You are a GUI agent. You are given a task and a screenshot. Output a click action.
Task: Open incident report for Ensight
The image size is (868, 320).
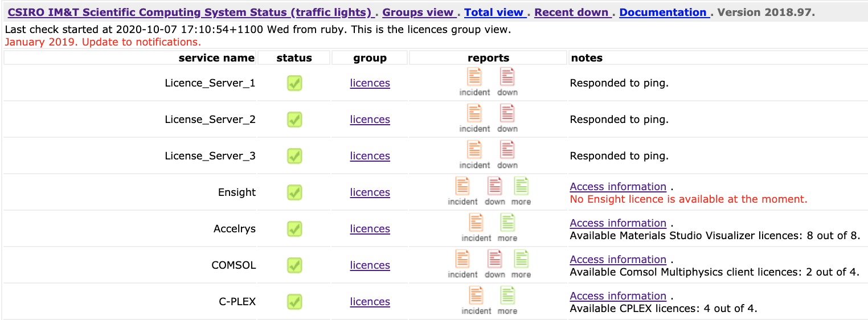coord(462,191)
